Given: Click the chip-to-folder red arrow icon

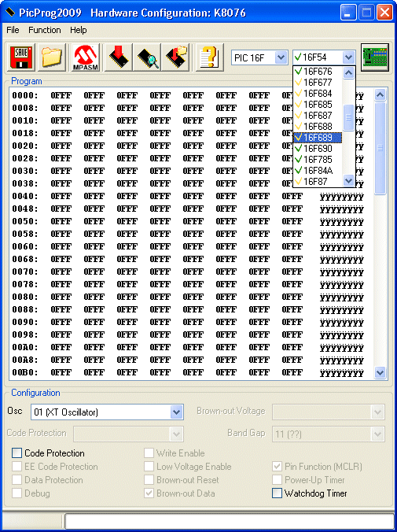Looking at the screenshot, I should coord(175,57).
